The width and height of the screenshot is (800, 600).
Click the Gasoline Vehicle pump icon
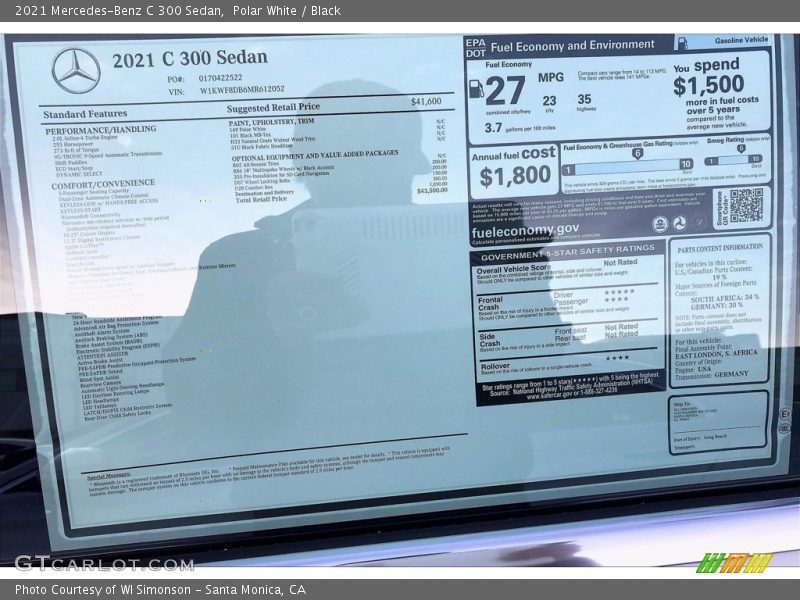pyautogui.click(x=682, y=42)
